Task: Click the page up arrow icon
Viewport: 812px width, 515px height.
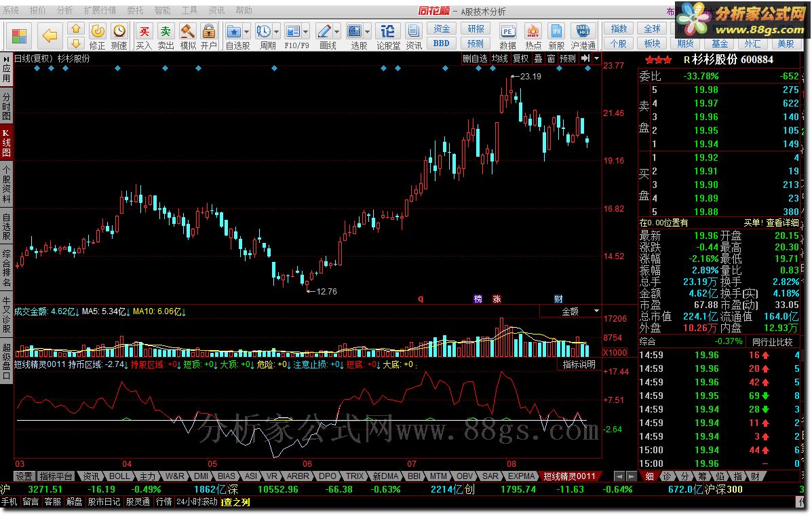Action: coord(76,29)
